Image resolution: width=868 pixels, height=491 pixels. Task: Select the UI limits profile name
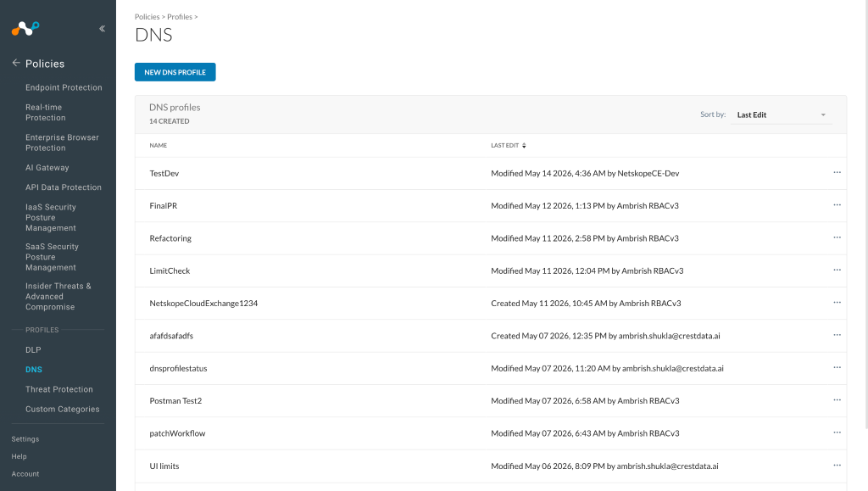click(164, 466)
